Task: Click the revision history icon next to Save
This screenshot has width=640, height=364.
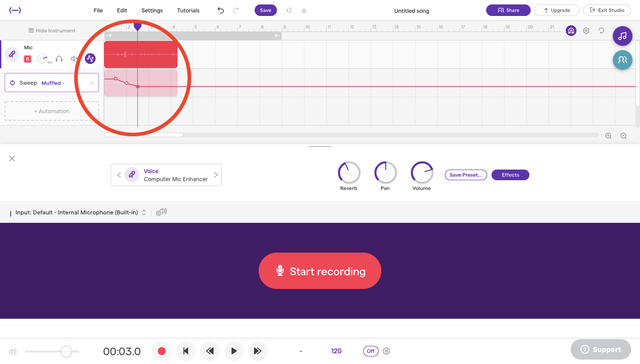Action: 289,10
